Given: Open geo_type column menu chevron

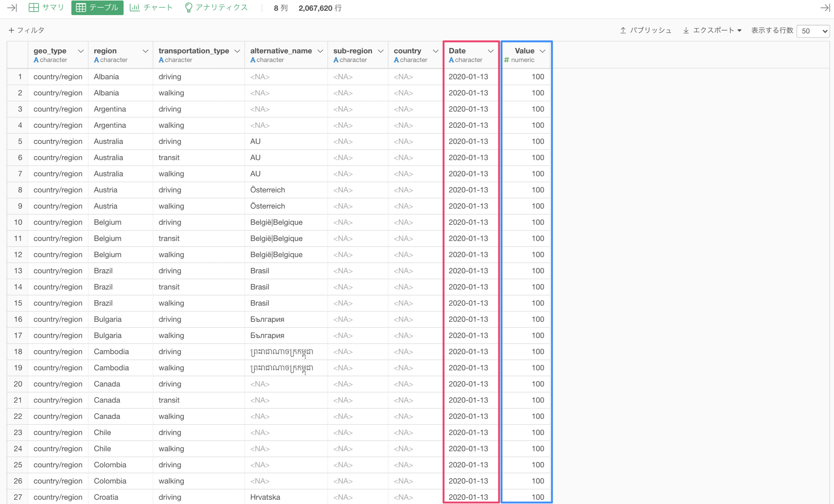Looking at the screenshot, I should (x=80, y=51).
